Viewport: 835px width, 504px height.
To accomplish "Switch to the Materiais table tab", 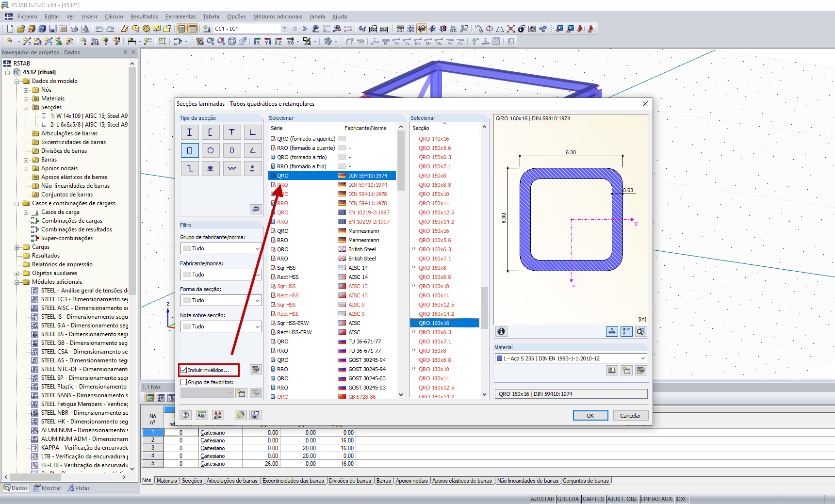I will 167,481.
